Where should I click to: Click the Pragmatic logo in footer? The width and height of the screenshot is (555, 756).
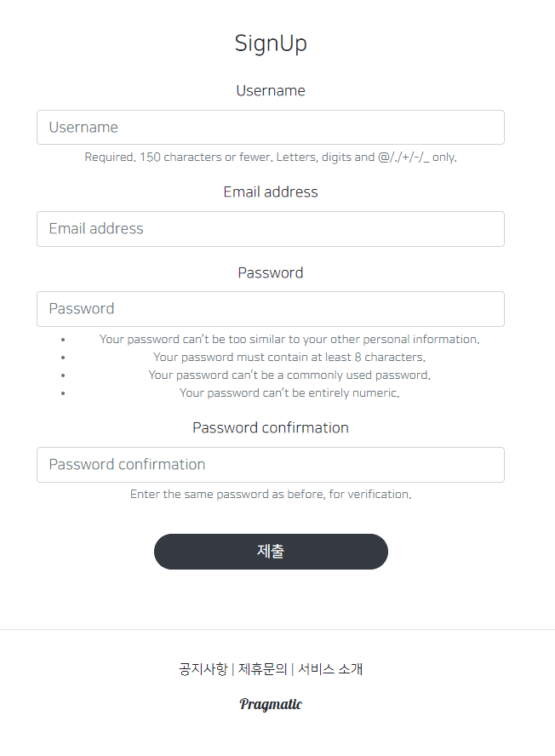[x=271, y=704]
